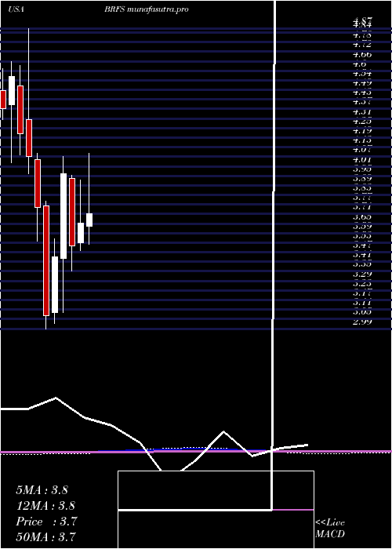Click the 3.41 price axis label
Viewport: 392px width, 549px height.
point(362,255)
